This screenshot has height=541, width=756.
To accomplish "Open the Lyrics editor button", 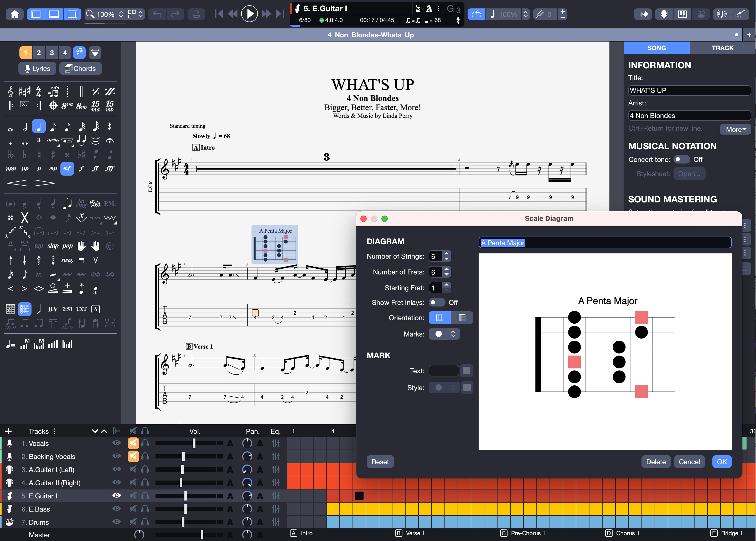I will pyautogui.click(x=37, y=69).
